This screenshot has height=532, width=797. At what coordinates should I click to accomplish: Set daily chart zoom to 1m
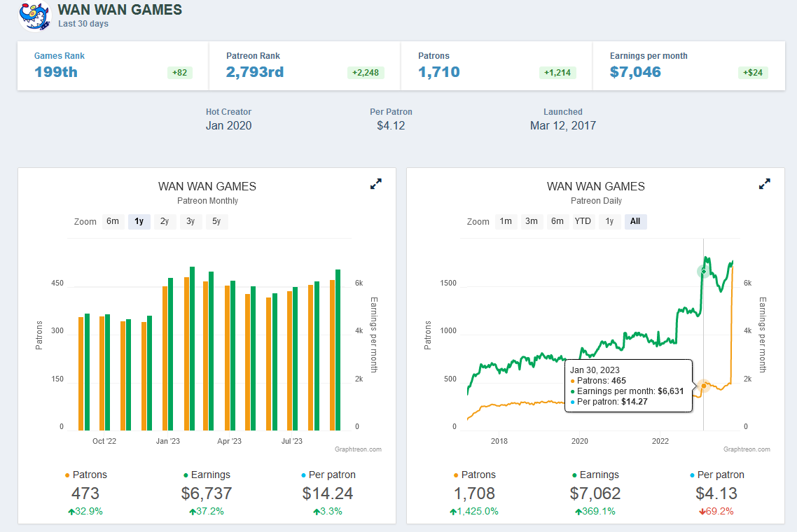pos(506,221)
